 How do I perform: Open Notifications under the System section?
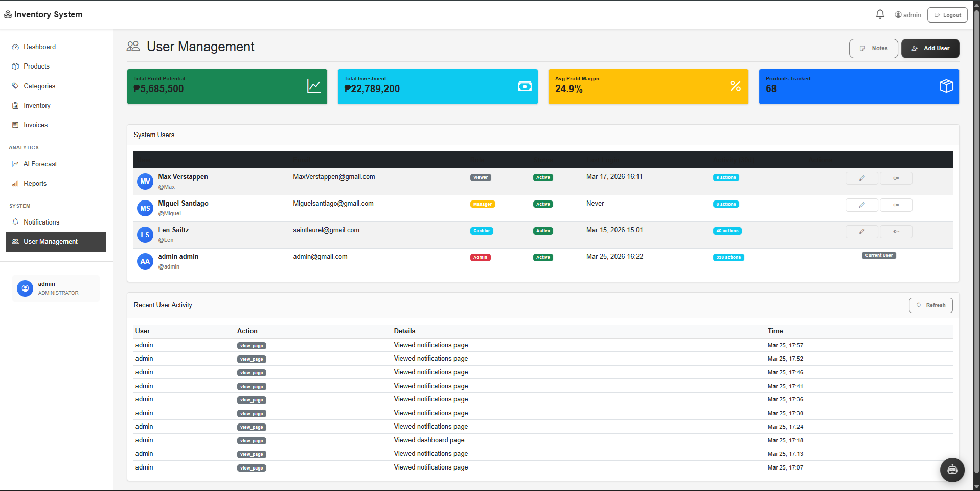pos(40,222)
